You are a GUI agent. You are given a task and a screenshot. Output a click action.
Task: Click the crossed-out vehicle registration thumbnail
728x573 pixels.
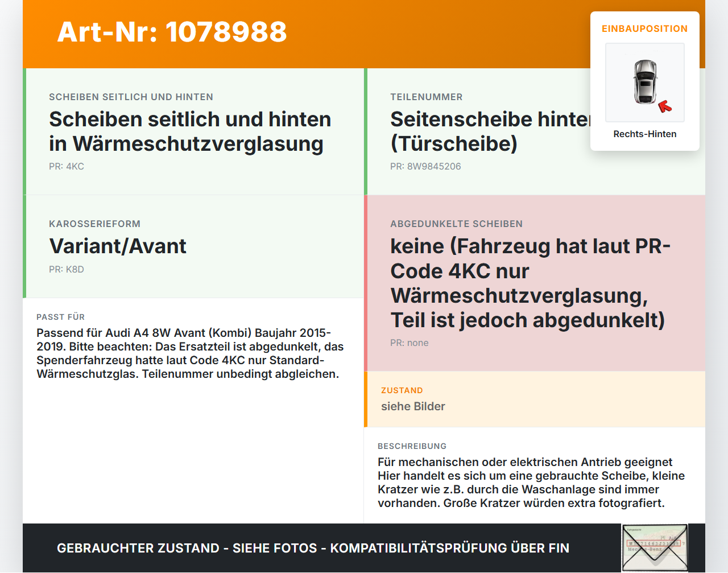[x=655, y=548]
